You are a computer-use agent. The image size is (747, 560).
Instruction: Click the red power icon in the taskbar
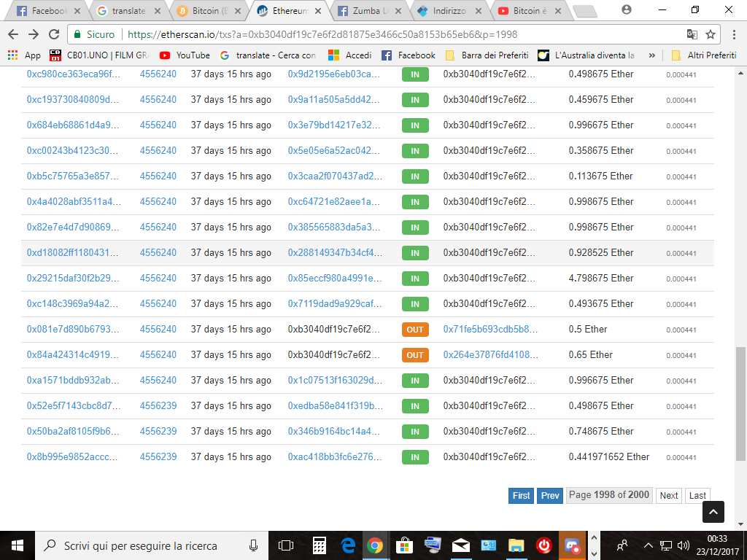544,545
